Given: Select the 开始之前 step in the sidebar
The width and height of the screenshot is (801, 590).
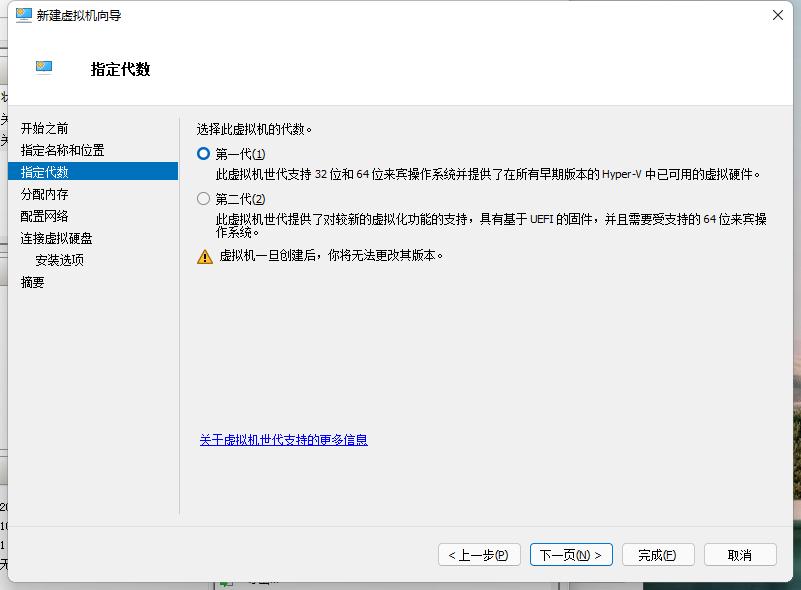Looking at the screenshot, I should (x=46, y=127).
